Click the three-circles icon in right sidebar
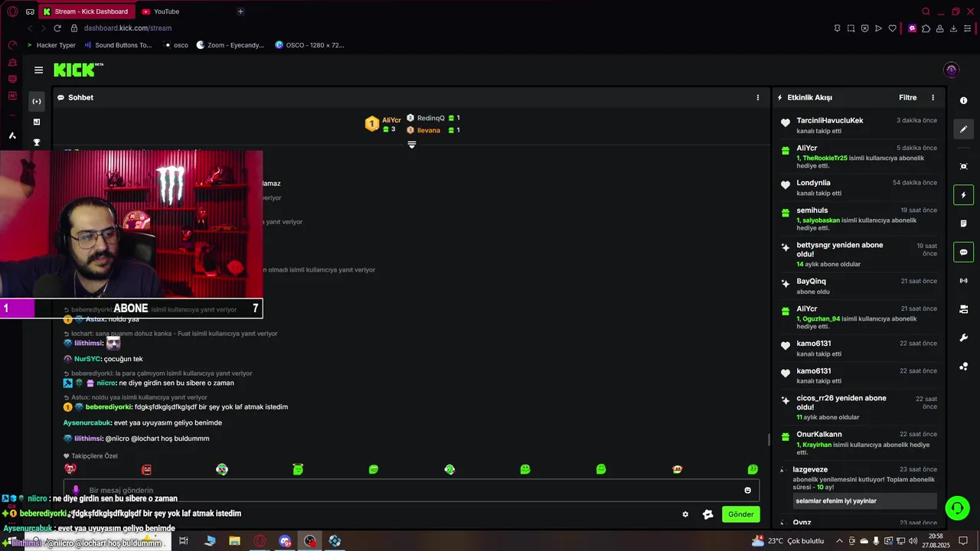 pos(963,367)
